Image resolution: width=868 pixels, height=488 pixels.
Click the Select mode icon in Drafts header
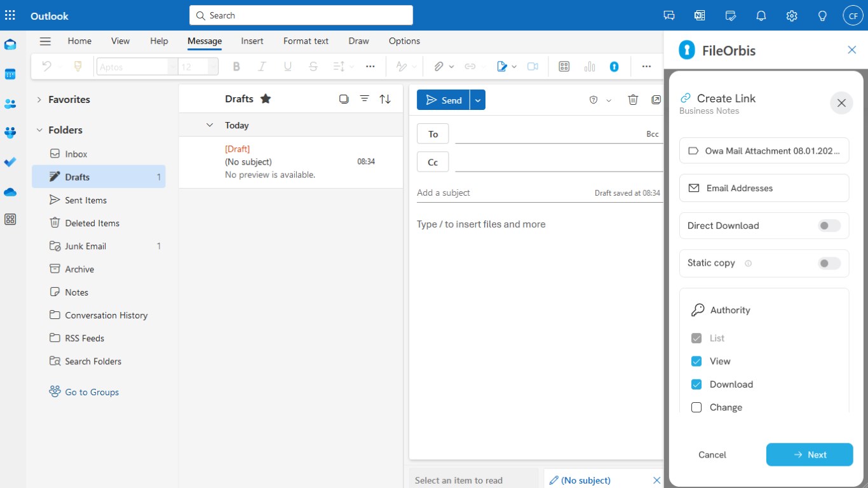pyautogui.click(x=344, y=99)
